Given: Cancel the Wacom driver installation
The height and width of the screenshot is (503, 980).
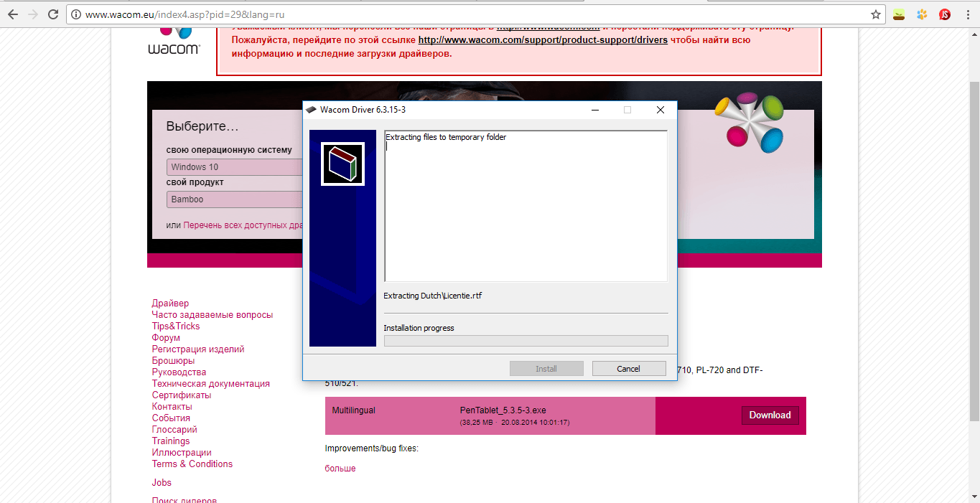Looking at the screenshot, I should pos(629,369).
